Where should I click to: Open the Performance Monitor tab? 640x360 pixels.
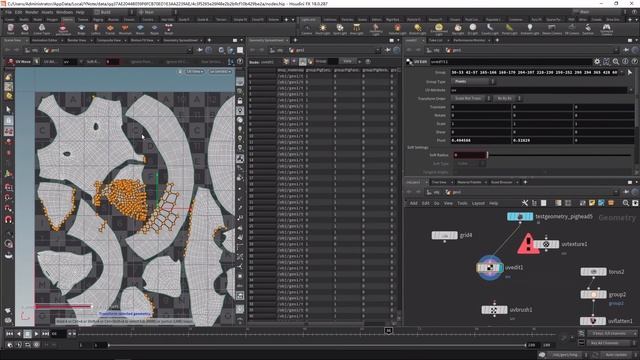coord(469,40)
